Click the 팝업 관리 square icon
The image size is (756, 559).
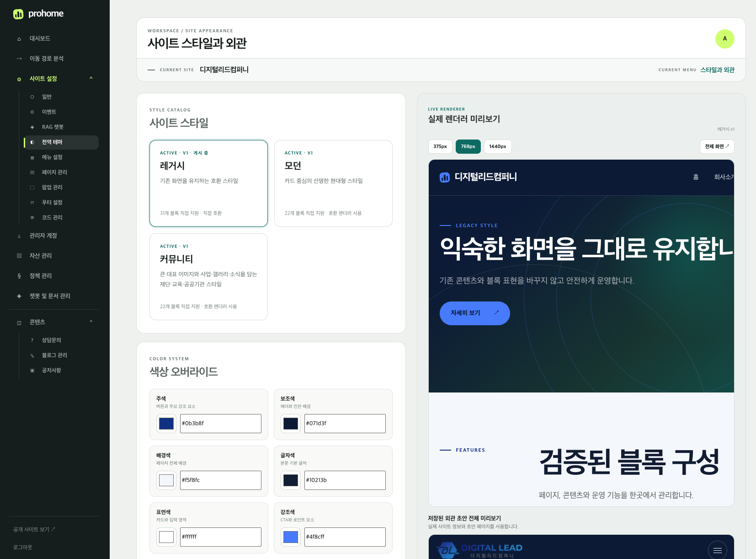click(x=32, y=188)
